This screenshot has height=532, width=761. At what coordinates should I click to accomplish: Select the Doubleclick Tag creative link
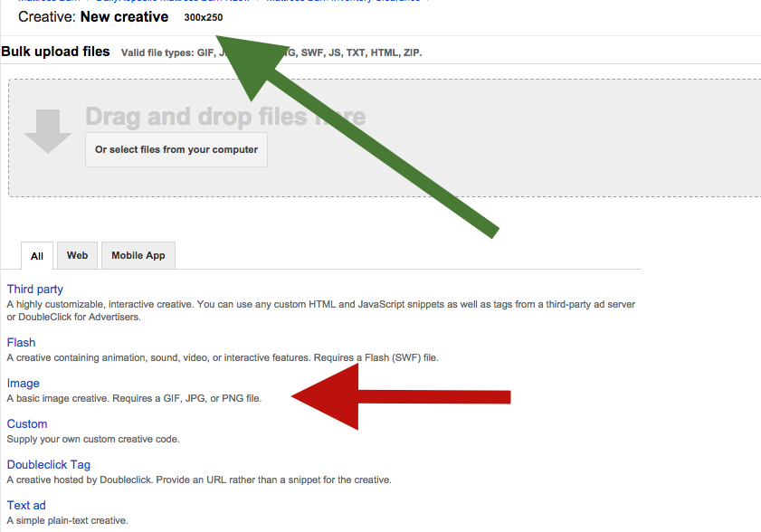[x=49, y=465]
